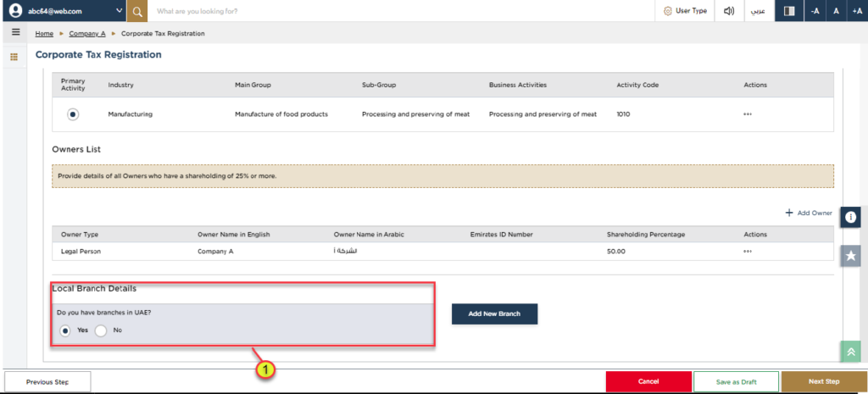This screenshot has width=868, height=394.
Task: Click the star favorites side icon
Action: (x=851, y=255)
